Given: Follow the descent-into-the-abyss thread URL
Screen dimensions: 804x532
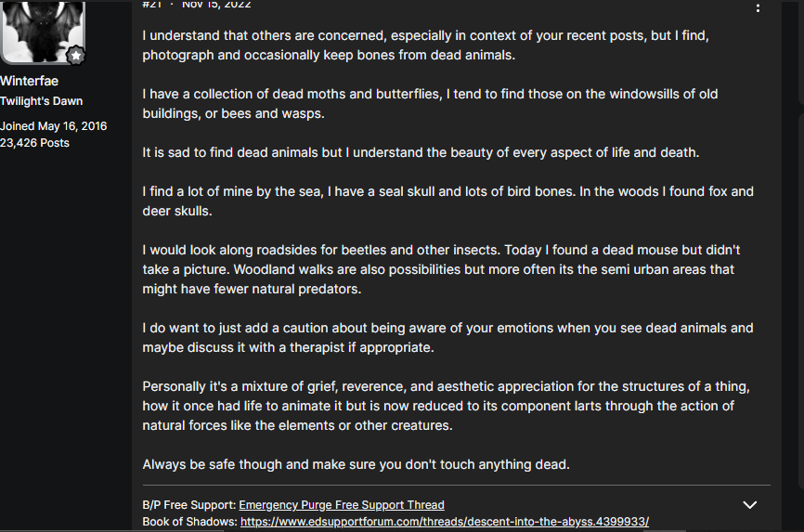Looking at the screenshot, I should (445, 522).
